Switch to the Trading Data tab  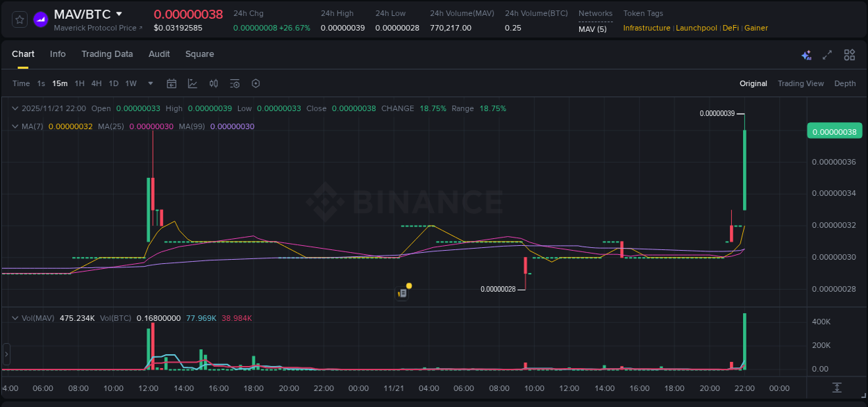point(107,54)
